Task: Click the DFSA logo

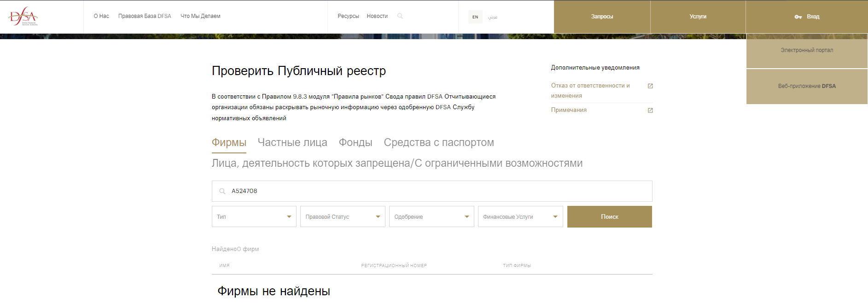Action: coord(23,16)
